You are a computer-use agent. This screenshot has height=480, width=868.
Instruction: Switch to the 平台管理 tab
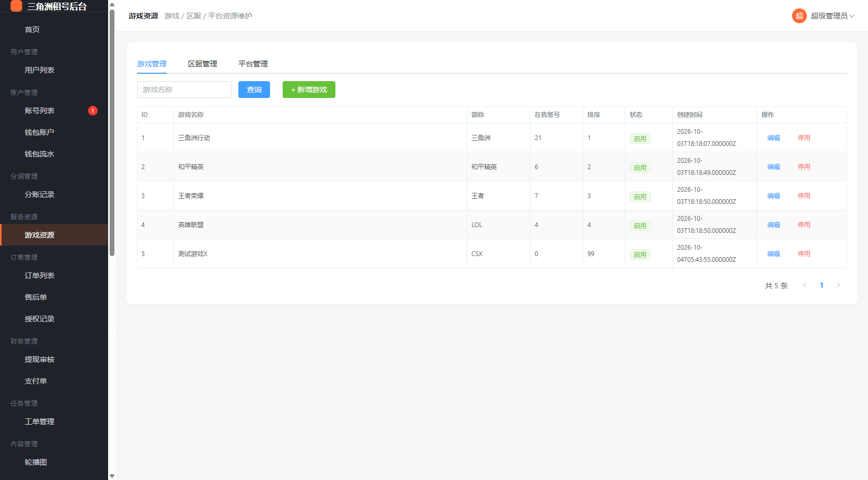253,64
